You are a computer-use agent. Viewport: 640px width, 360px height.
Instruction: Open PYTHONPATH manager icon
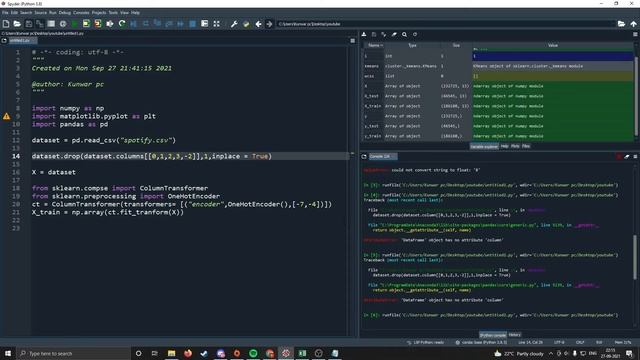[246, 24]
